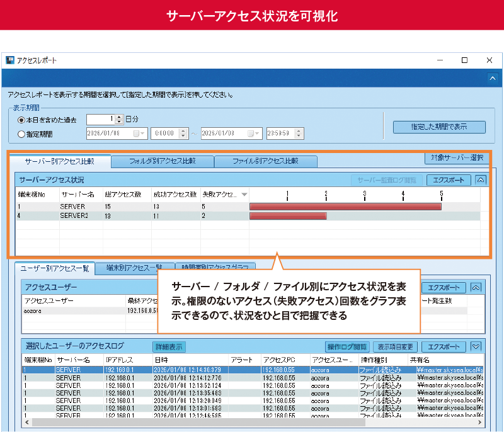Click the 対象サーバー選択 button
The image size is (504, 432).
point(457,157)
